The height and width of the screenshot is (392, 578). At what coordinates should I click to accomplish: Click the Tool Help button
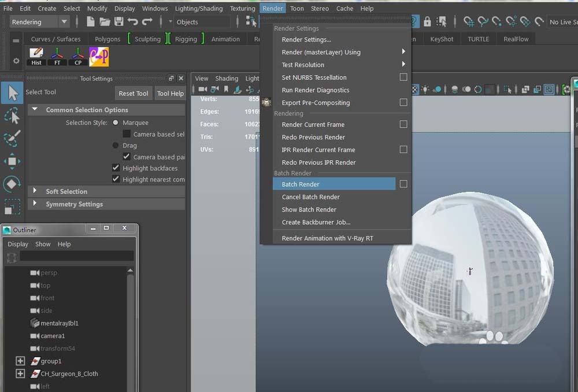coord(171,94)
